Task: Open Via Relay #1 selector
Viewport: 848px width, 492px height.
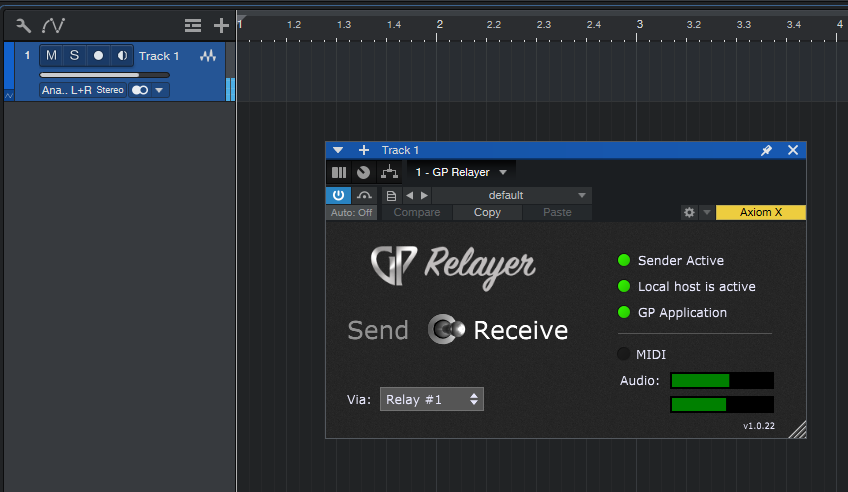Action: pos(432,400)
